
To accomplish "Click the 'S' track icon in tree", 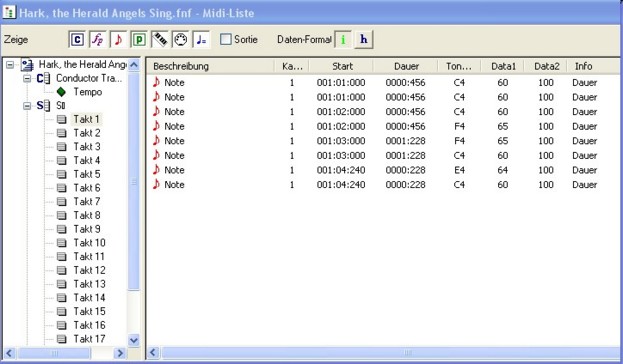I will pyautogui.click(x=43, y=106).
